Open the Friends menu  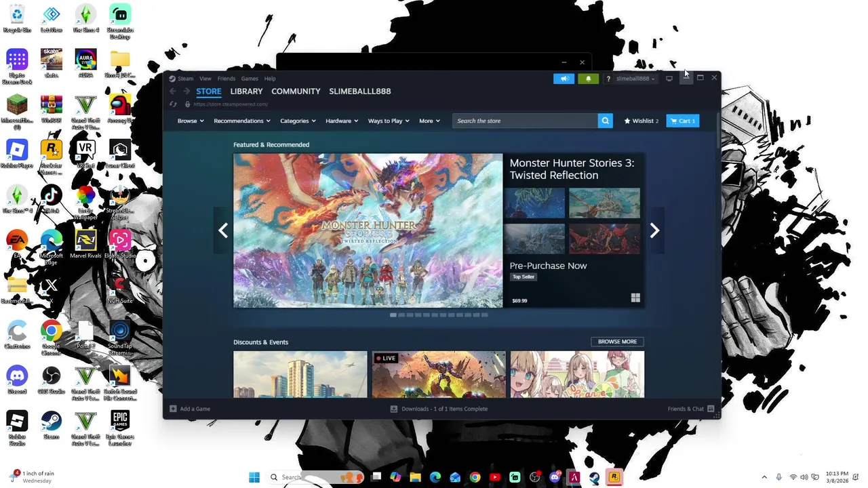tap(226, 79)
